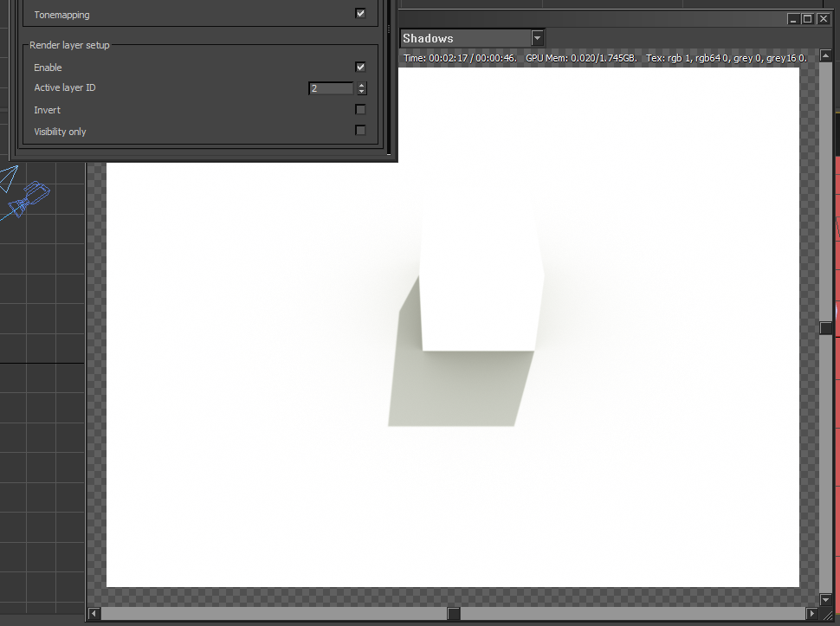
Task: Click the vertical scrollbar up arrow
Action: click(825, 55)
